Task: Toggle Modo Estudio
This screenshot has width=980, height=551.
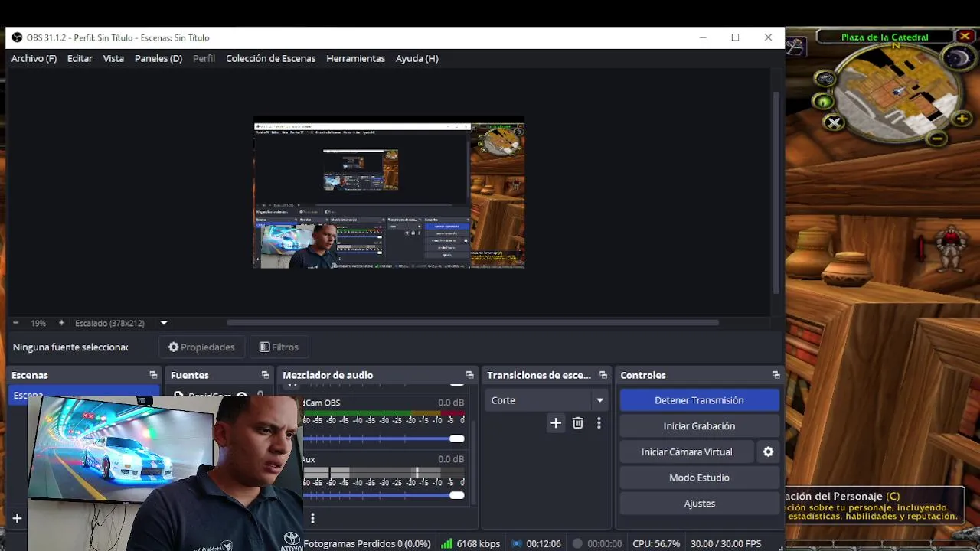Action: pyautogui.click(x=699, y=478)
